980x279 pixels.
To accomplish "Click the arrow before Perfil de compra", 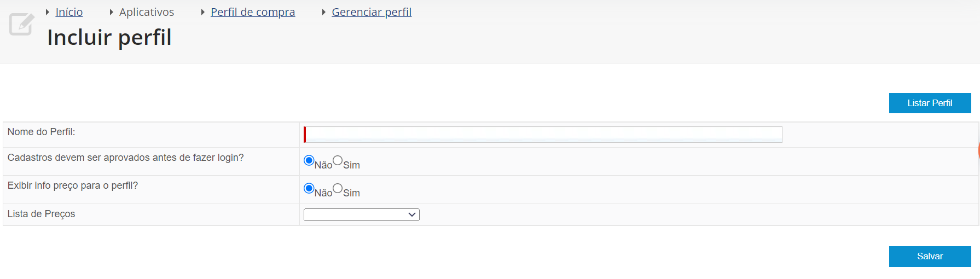I will 202,12.
